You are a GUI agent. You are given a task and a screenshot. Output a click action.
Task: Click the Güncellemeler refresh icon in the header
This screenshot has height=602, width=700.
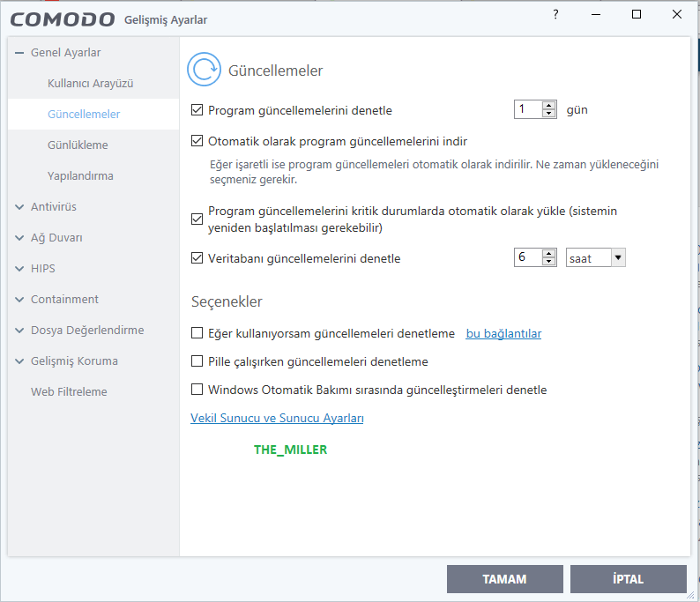pos(205,71)
